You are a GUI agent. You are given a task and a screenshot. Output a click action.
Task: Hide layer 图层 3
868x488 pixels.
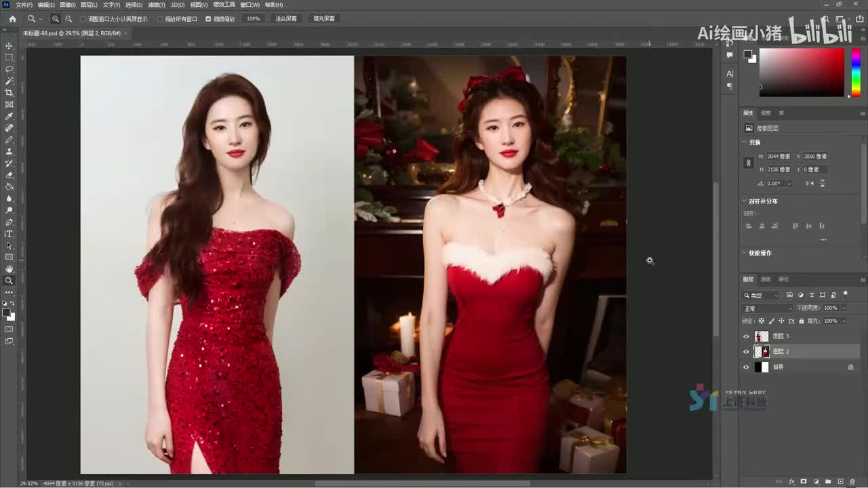[747, 336]
